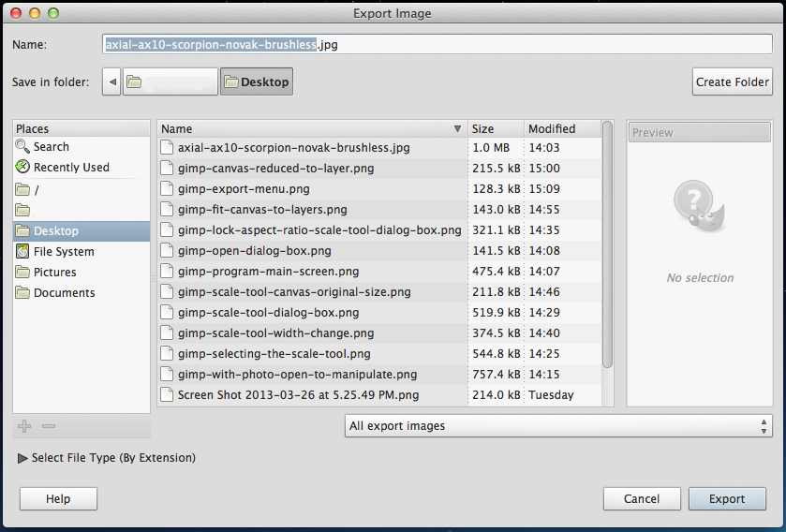This screenshot has width=786, height=532.
Task: Click the plus icon to add bookmark
Action: point(24,426)
